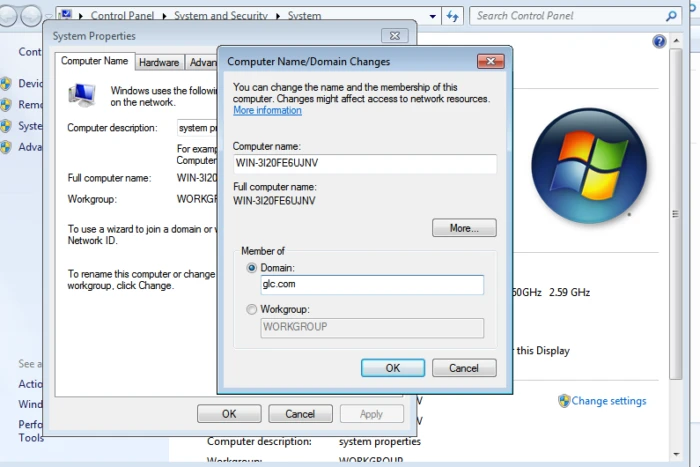Close the System Properties window

point(395,36)
